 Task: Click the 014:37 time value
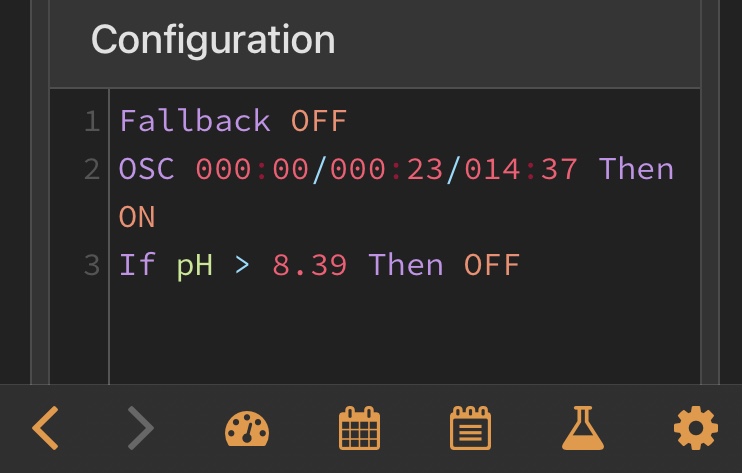(521, 168)
